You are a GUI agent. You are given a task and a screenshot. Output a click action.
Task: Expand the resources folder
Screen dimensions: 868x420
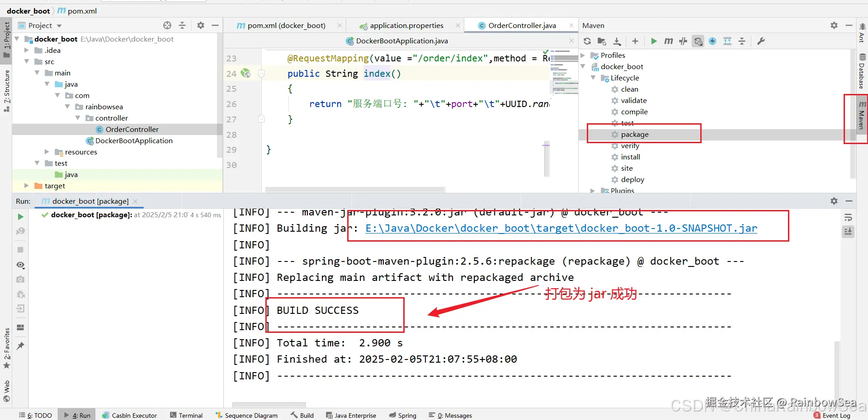47,152
